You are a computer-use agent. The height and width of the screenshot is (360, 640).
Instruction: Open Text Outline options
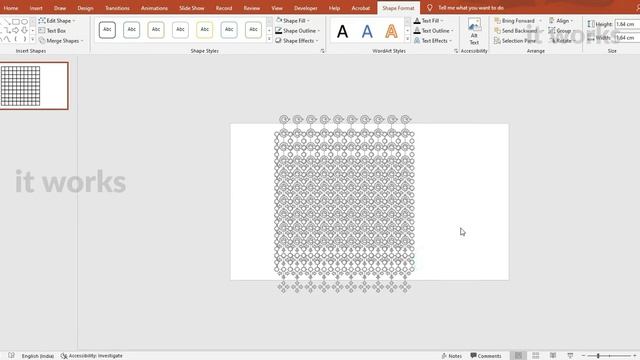433,31
